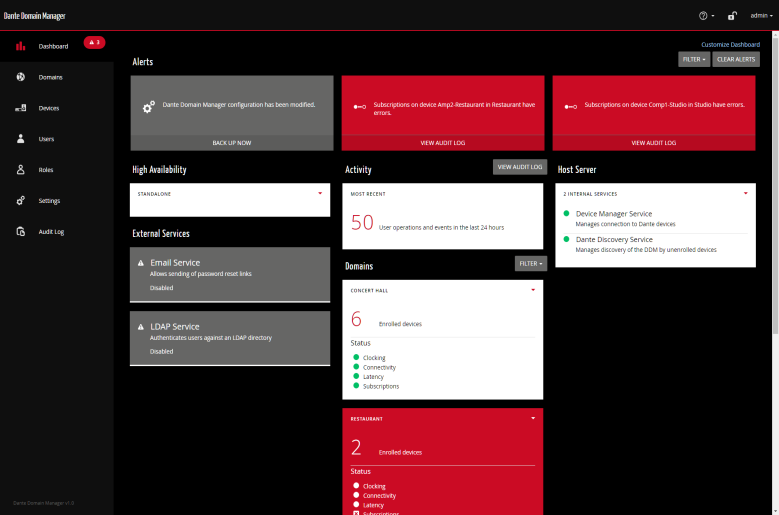Screen dimensions: 779x515
Task: Expand the Restaurant domain card arrow
Action: pyautogui.click(x=533, y=418)
